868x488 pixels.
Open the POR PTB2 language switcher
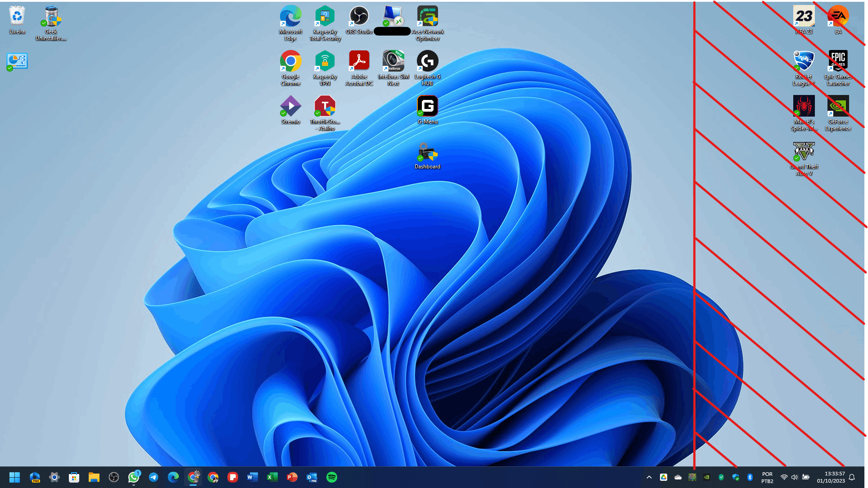coord(767,477)
